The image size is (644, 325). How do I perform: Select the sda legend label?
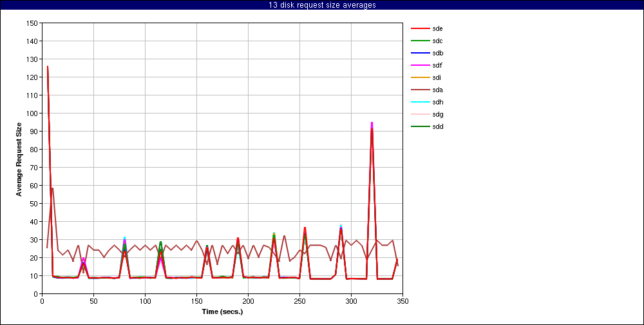coord(437,90)
